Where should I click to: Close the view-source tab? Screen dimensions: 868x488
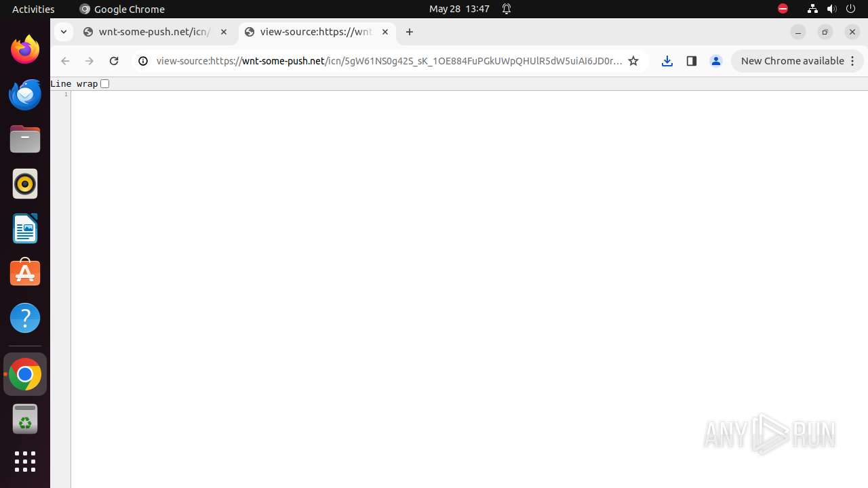click(x=385, y=32)
